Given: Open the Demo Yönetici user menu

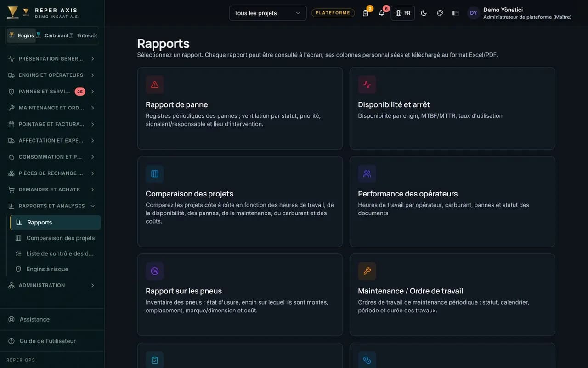Looking at the screenshot, I should point(520,13).
